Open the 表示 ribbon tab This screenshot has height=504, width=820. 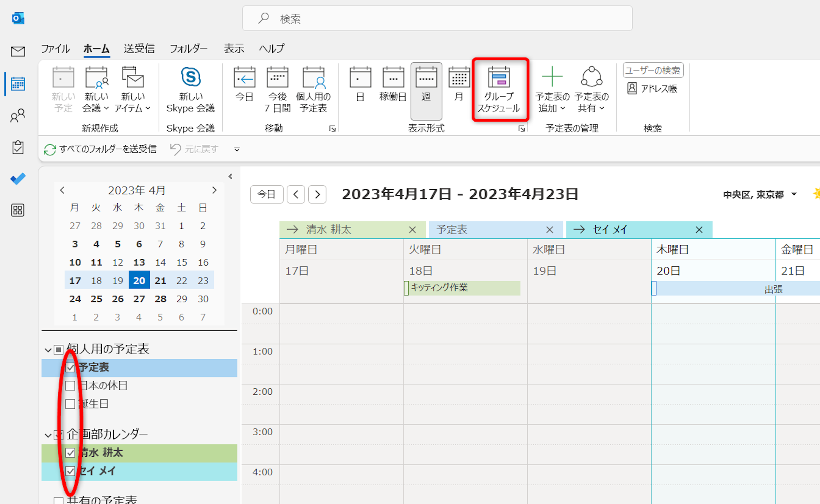[x=234, y=49]
